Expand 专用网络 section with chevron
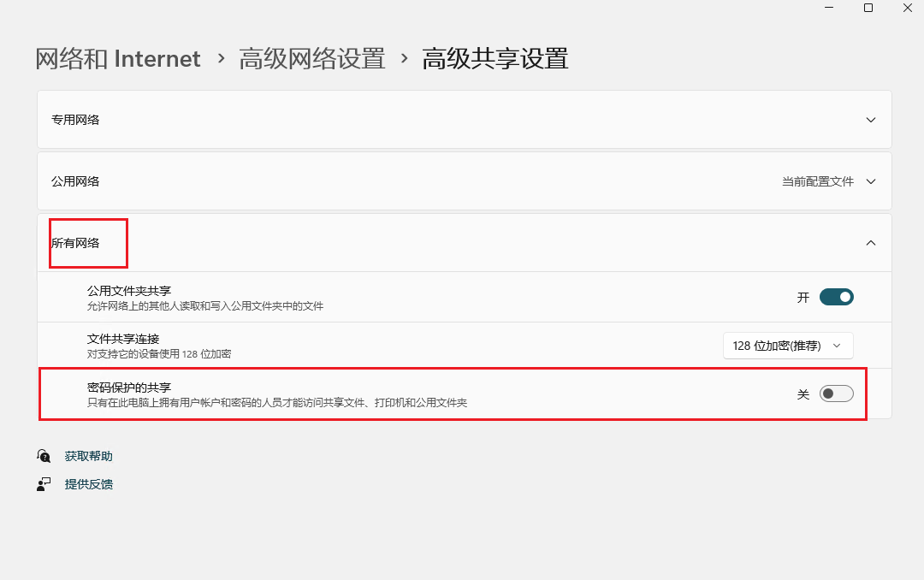Screen dimensions: 924x580 pos(871,120)
